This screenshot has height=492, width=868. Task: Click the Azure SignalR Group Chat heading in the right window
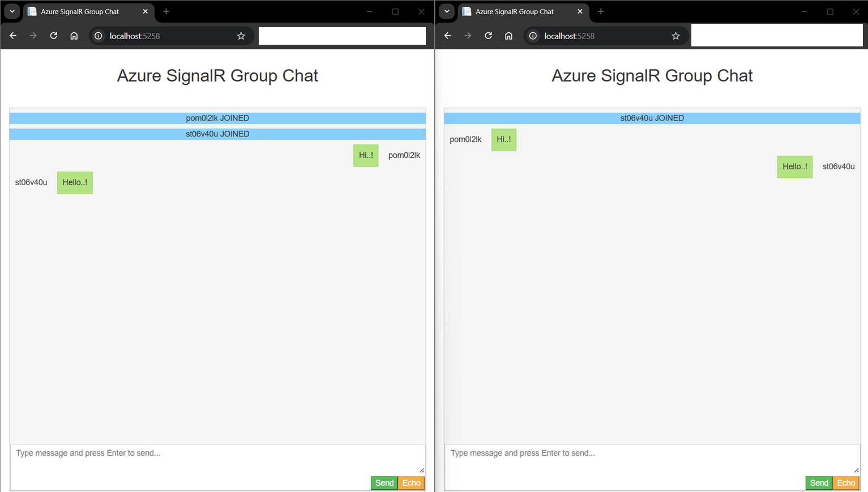(652, 76)
